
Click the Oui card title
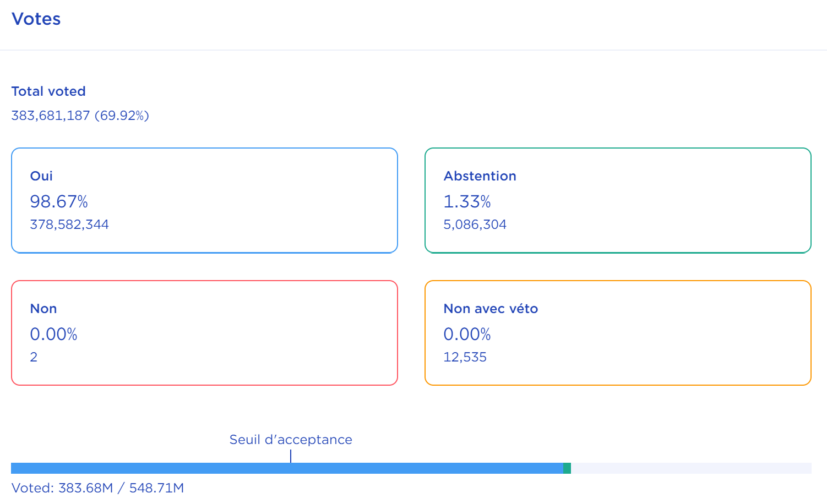click(41, 176)
